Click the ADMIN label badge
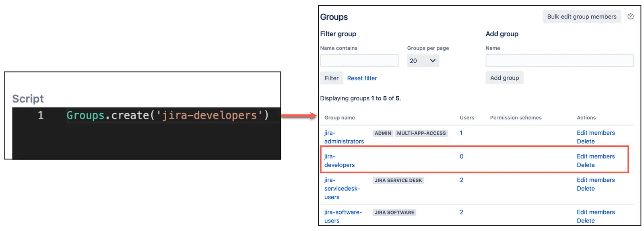Image resolution: width=644 pixels, height=231 pixels. point(383,133)
